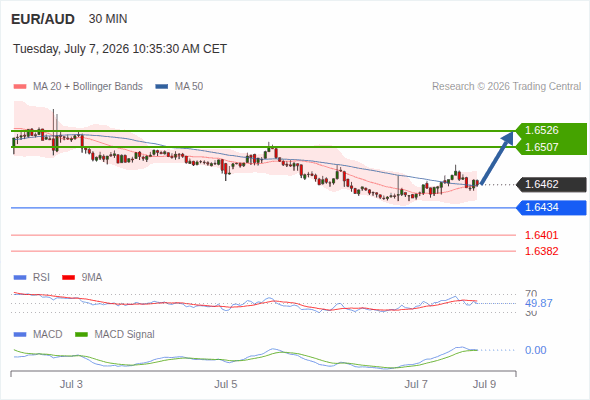Click the MA 50 blue legend swatch
590x400 pixels.
pyautogui.click(x=162, y=87)
